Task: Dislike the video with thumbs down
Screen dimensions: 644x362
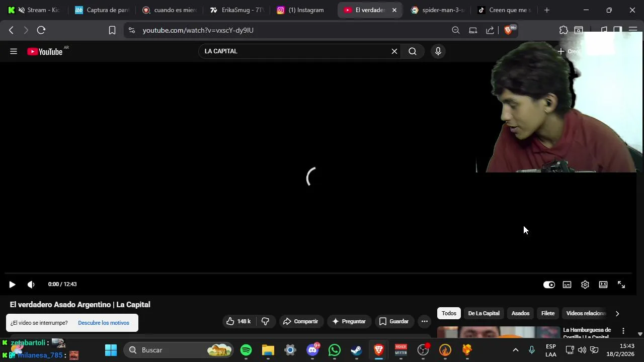Action: (266, 321)
